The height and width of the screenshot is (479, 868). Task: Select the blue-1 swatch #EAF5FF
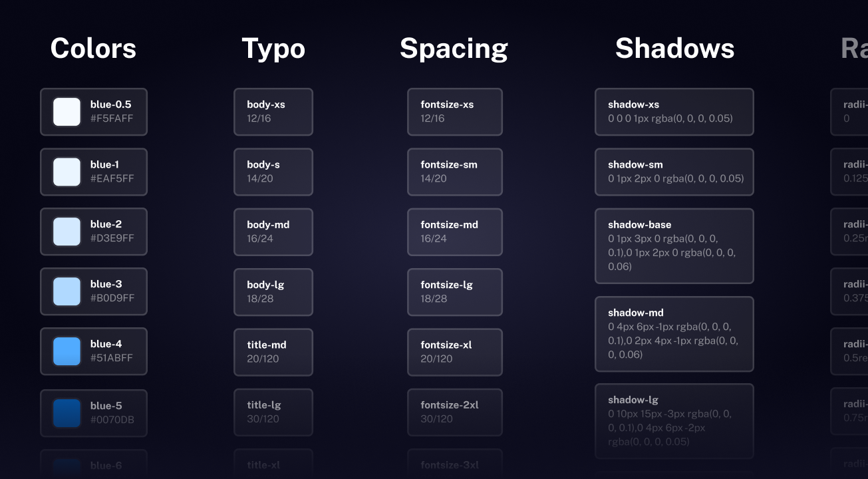(67, 172)
